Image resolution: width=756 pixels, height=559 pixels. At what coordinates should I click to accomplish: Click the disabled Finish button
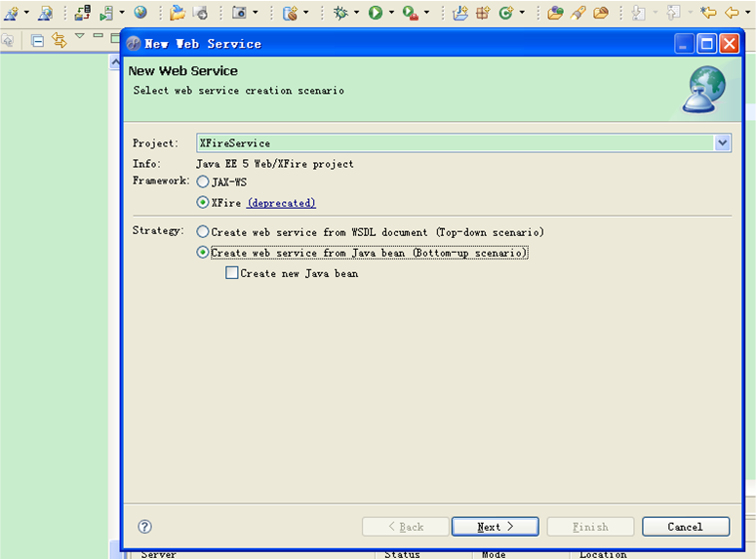click(x=590, y=527)
